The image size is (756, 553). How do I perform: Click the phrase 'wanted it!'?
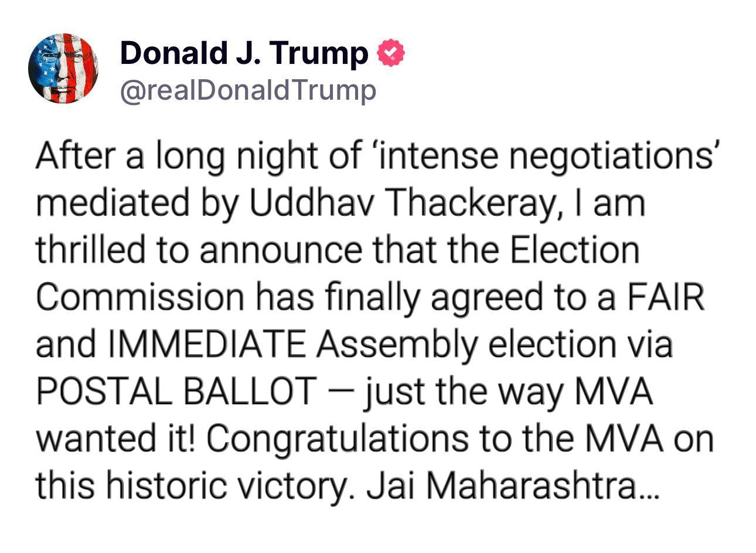(117, 439)
